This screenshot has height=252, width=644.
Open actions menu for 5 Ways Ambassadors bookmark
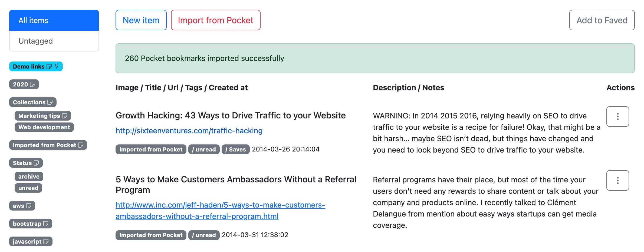tap(617, 180)
